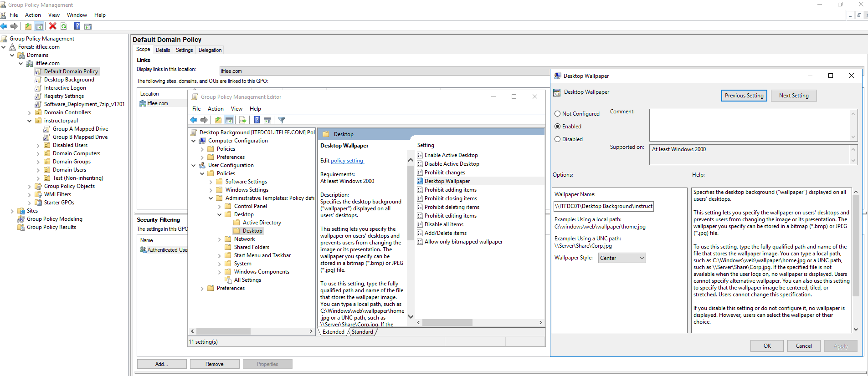Image resolution: width=868 pixels, height=376 pixels.
Task: Select the Not Configured radio button
Action: pos(557,114)
